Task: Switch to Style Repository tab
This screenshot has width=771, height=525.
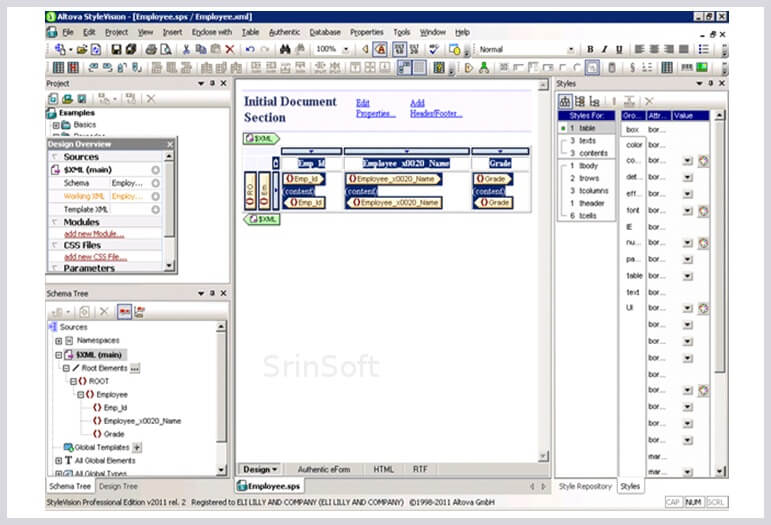Action: point(585,486)
